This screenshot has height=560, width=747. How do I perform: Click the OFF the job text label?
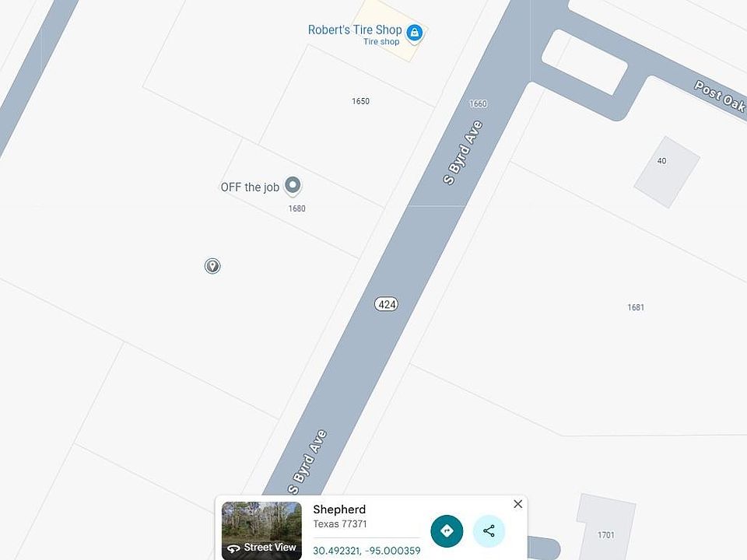(x=250, y=187)
